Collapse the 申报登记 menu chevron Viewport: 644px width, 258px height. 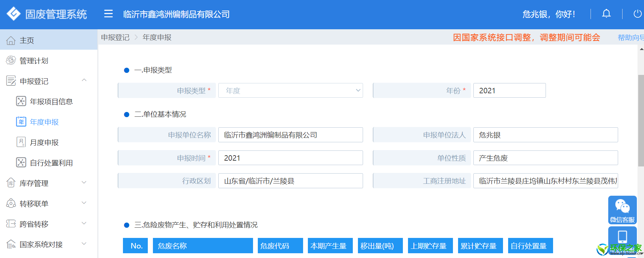coord(84,80)
